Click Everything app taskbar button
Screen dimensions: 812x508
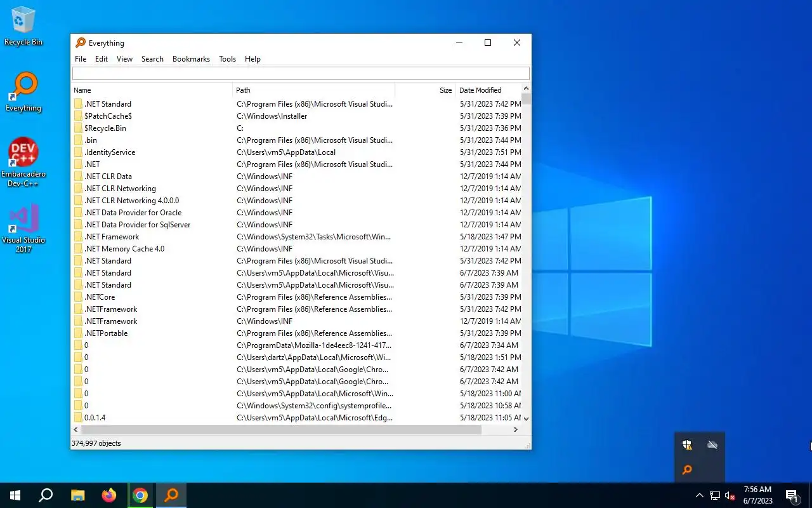[171, 495]
